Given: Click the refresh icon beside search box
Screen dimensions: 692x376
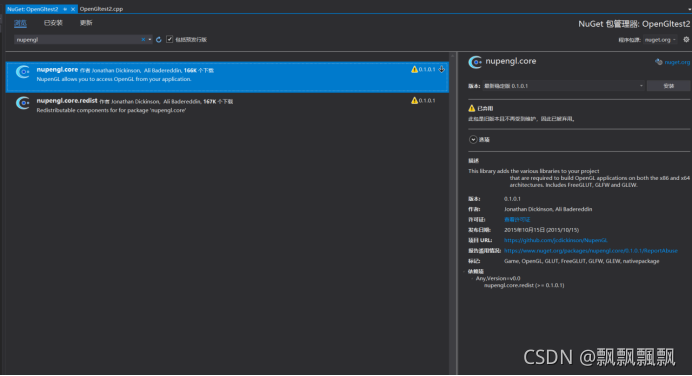Looking at the screenshot, I should (158, 40).
